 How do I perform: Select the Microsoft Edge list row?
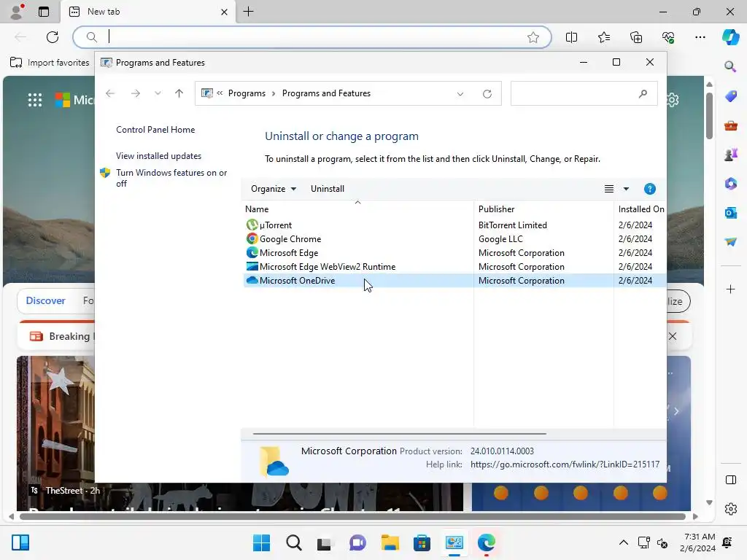pyautogui.click(x=454, y=253)
